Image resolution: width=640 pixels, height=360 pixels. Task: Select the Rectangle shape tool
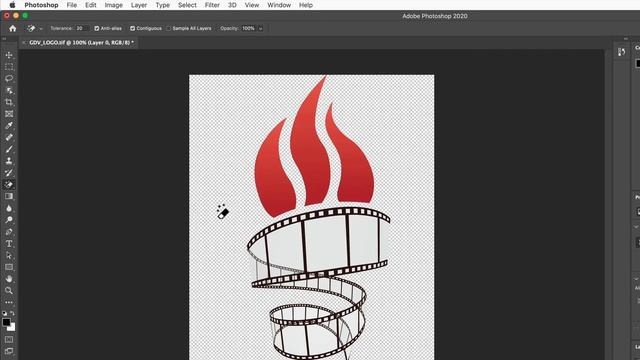tap(9, 267)
